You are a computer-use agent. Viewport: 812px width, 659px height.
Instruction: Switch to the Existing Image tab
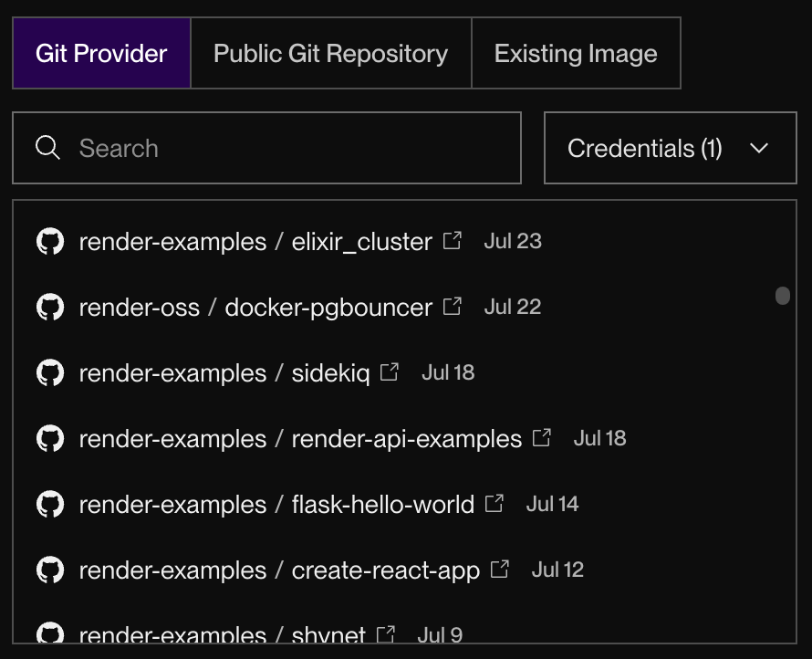(x=575, y=53)
